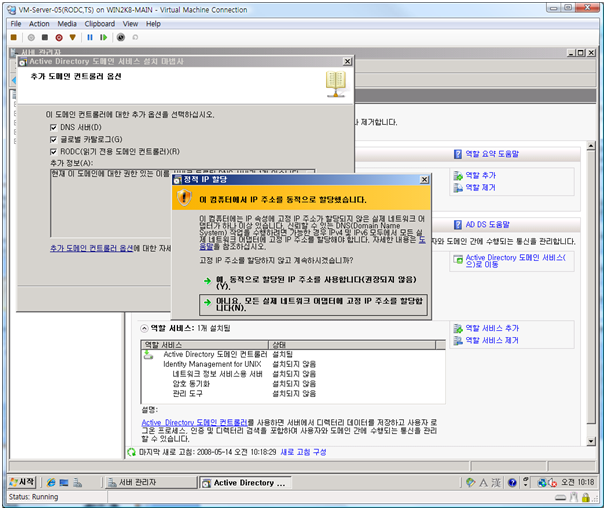
Task: Open the Action menu
Action: coord(39,24)
